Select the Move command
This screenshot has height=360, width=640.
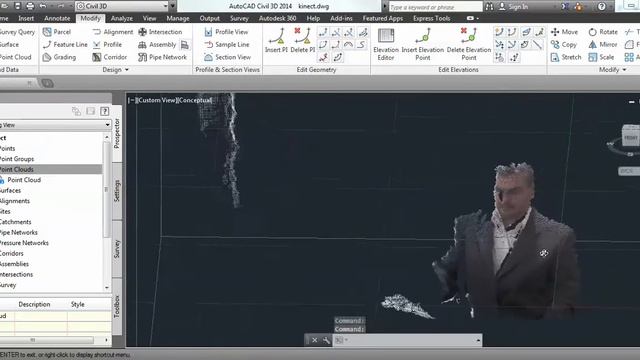pyautogui.click(x=564, y=32)
